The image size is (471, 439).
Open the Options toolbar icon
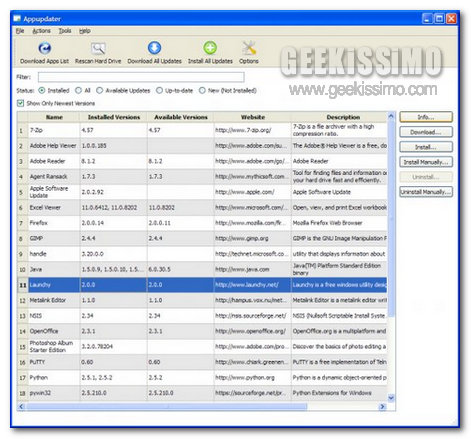point(249,48)
